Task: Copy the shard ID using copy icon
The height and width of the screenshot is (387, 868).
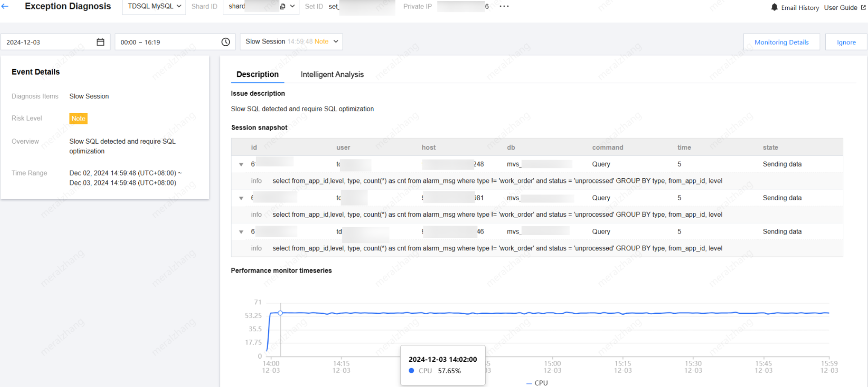Action: click(283, 6)
